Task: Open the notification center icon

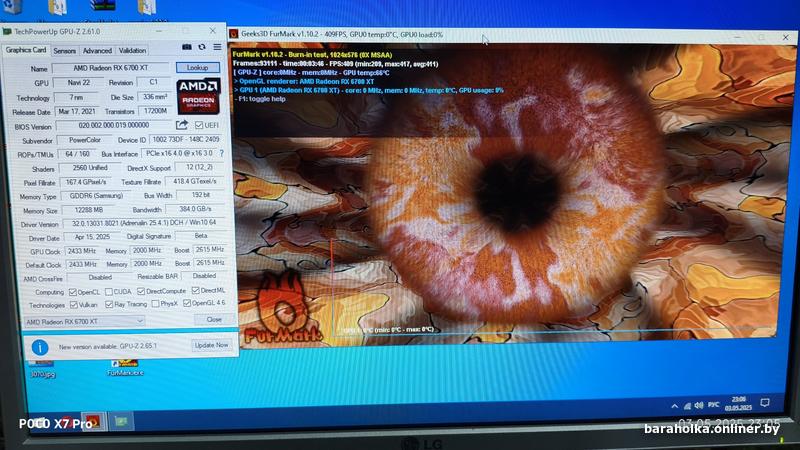Action: click(764, 403)
